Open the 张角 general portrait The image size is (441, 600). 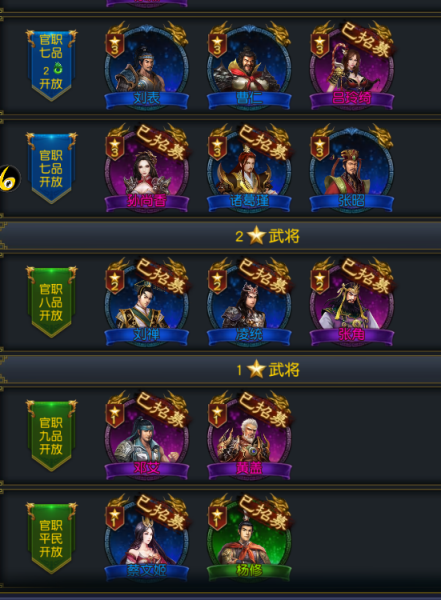pos(352,302)
